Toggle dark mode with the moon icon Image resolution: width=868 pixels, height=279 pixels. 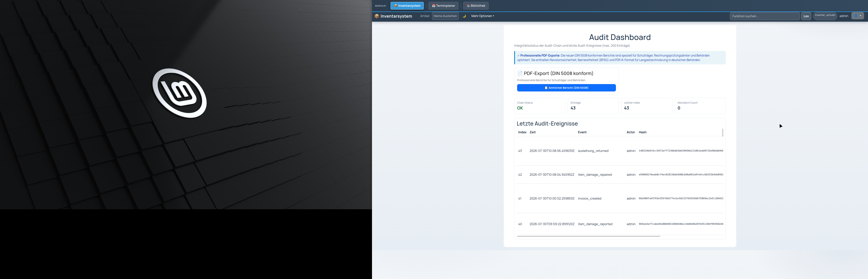click(x=464, y=16)
